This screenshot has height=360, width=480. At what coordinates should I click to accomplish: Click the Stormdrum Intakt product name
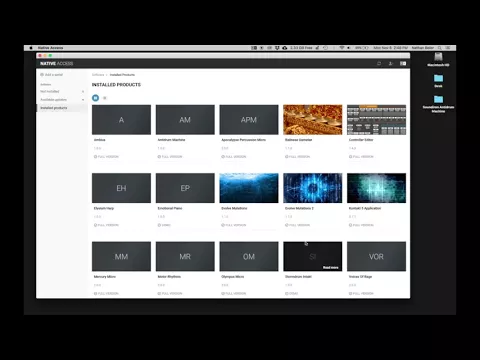(298, 277)
